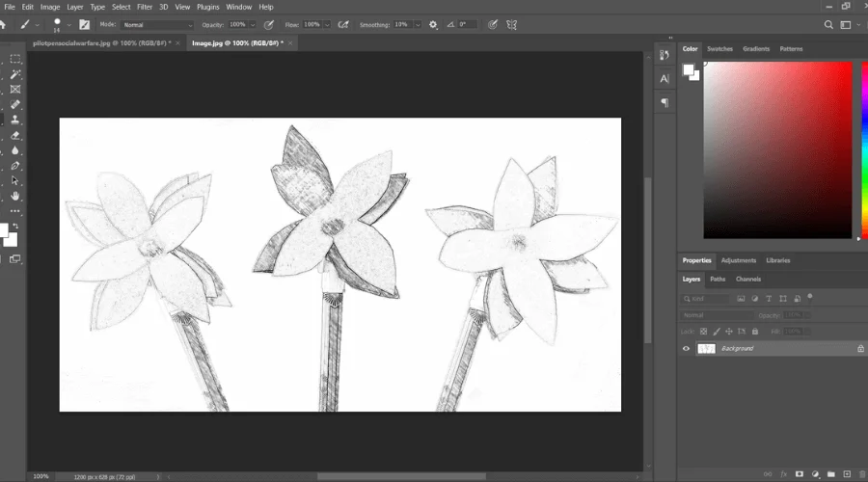
Task: Expand the Opacity slider dropdown
Action: coord(253,25)
